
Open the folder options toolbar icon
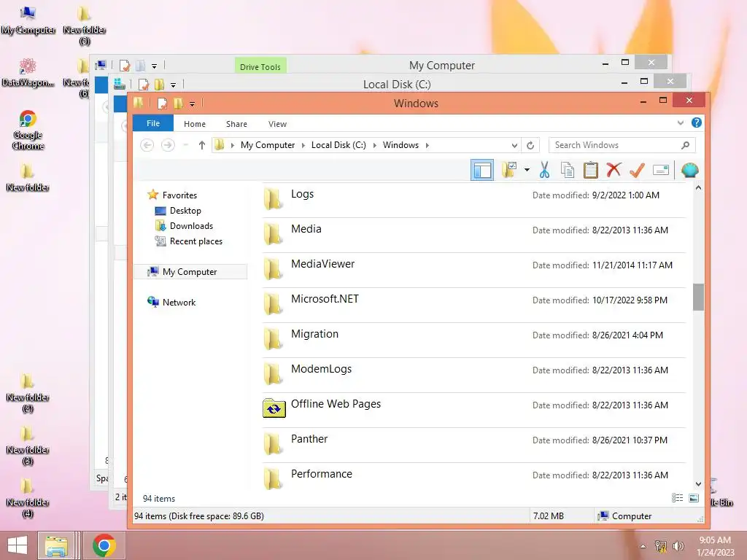point(509,170)
